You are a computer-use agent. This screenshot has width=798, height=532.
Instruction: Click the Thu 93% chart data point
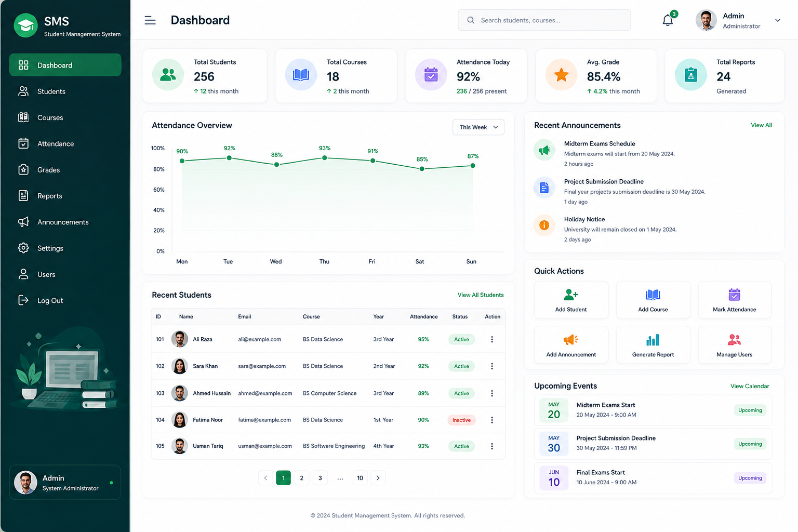(x=325, y=158)
